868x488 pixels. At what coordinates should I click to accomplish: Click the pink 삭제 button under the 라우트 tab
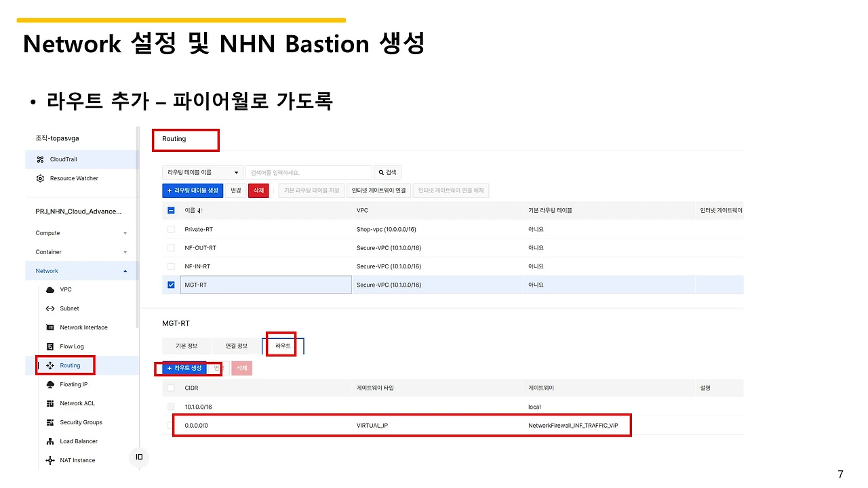click(x=241, y=368)
